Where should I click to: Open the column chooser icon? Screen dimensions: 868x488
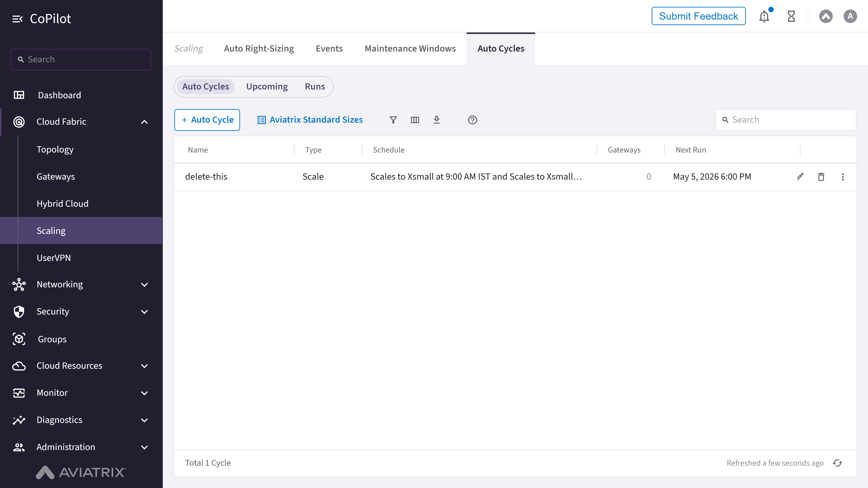click(415, 120)
